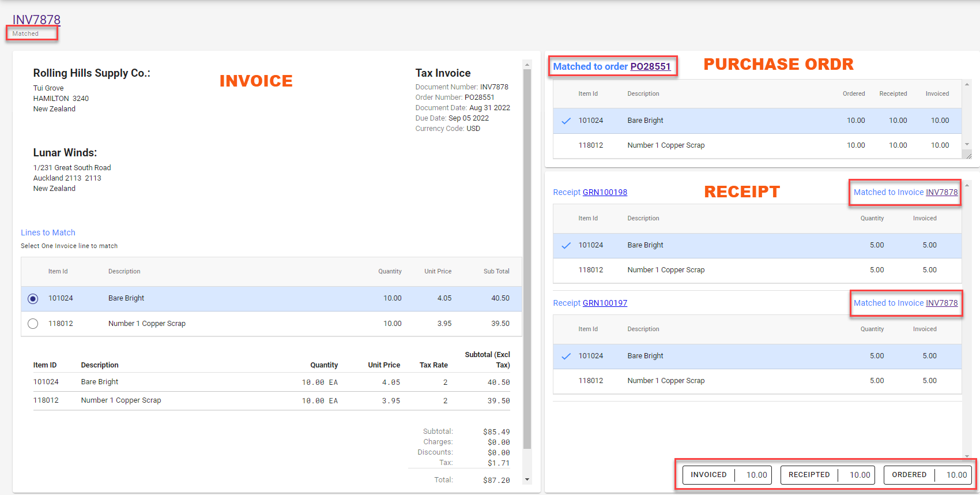Click the ORDERED 10.00 total box
This screenshot has height=495, width=980.
[x=928, y=475]
